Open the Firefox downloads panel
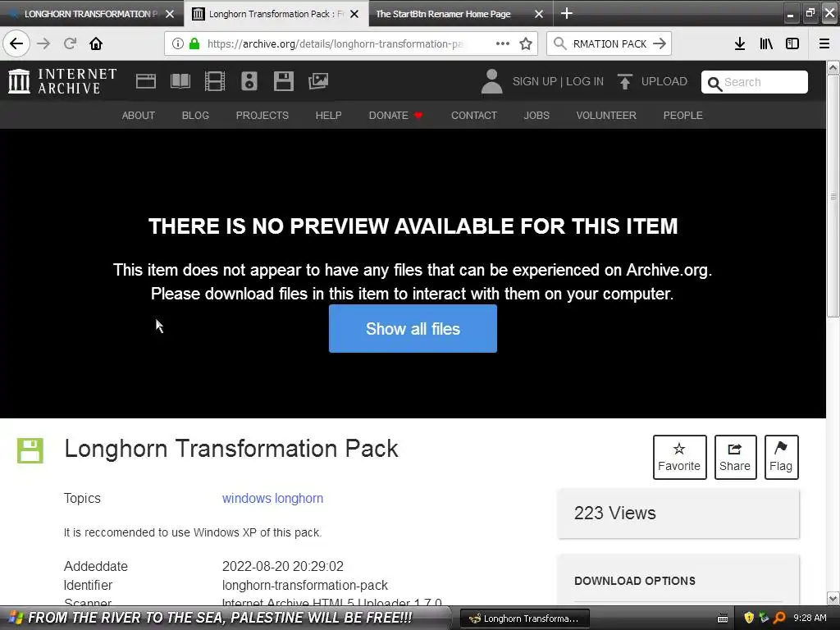Viewport: 840px width, 630px height. pos(740,43)
